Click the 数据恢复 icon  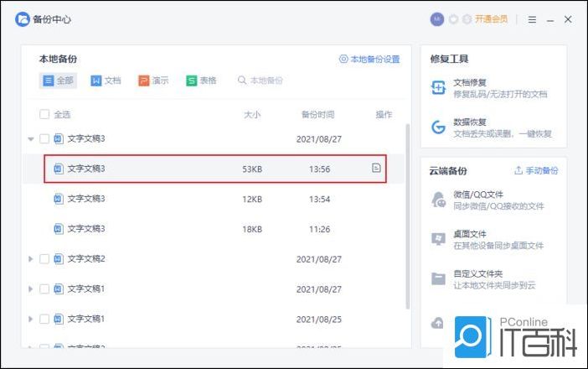pyautogui.click(x=438, y=127)
